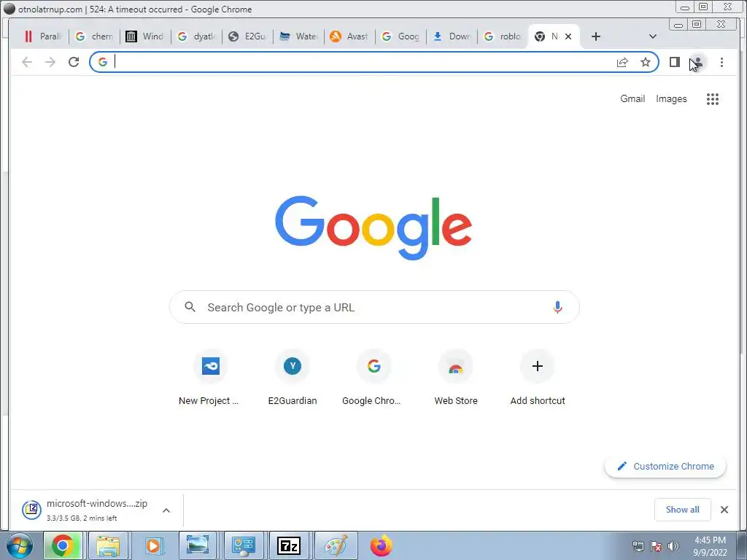Click the share this page icon

click(622, 63)
